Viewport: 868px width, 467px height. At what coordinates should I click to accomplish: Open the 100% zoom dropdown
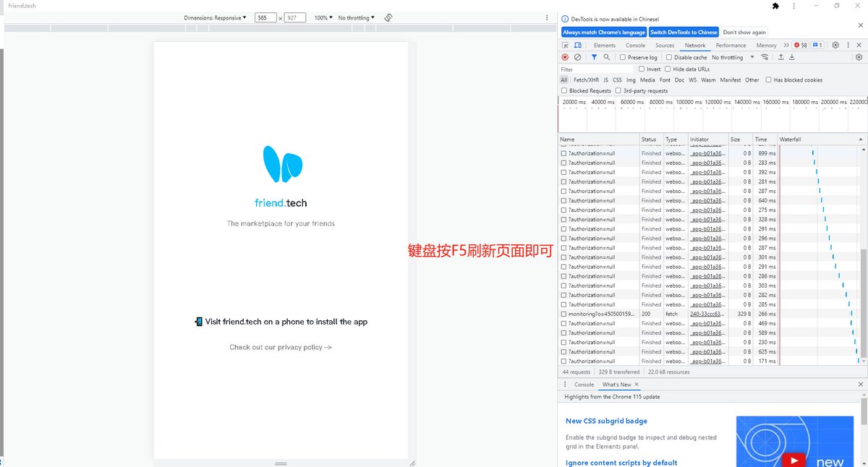click(323, 17)
